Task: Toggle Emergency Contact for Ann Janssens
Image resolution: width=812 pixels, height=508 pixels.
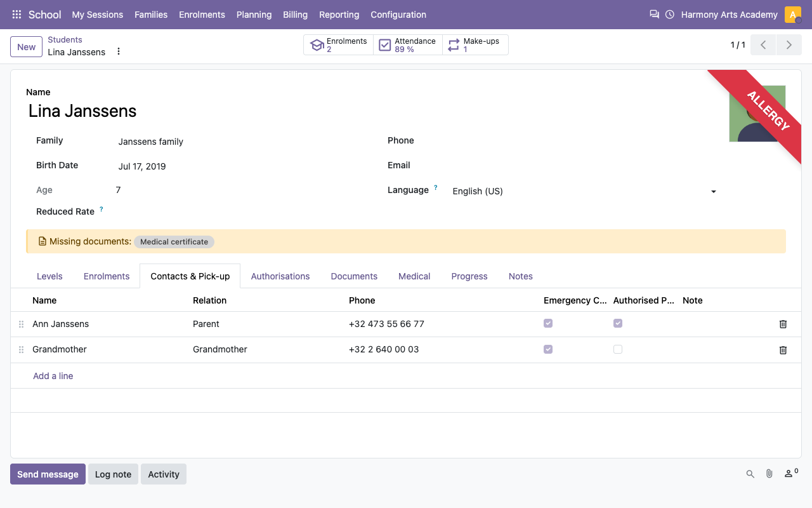Action: point(548,323)
